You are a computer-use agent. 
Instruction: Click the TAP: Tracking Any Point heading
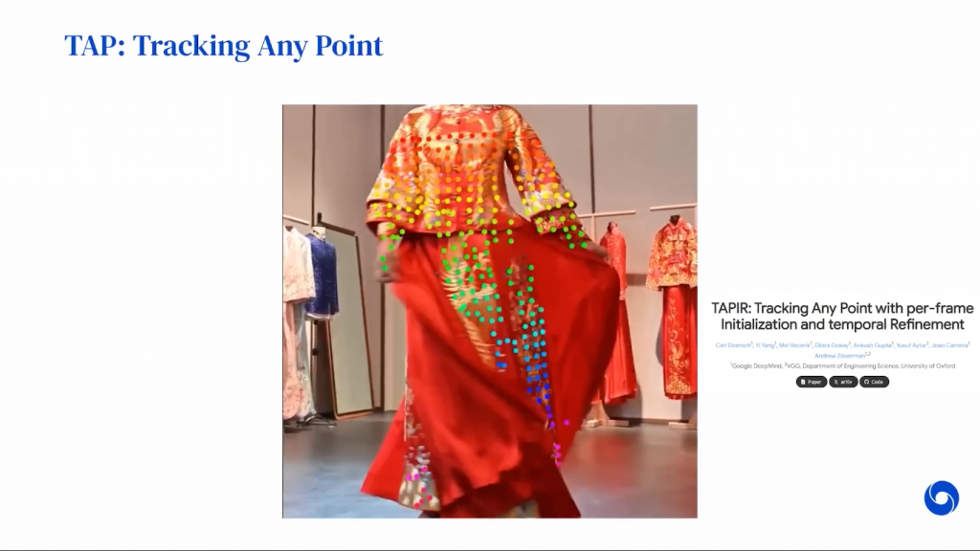[x=224, y=46]
